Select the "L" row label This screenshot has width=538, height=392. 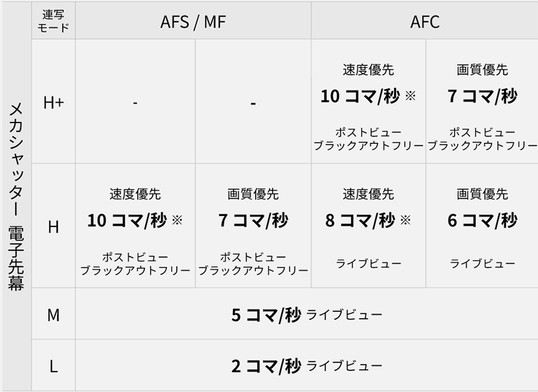coord(54,366)
